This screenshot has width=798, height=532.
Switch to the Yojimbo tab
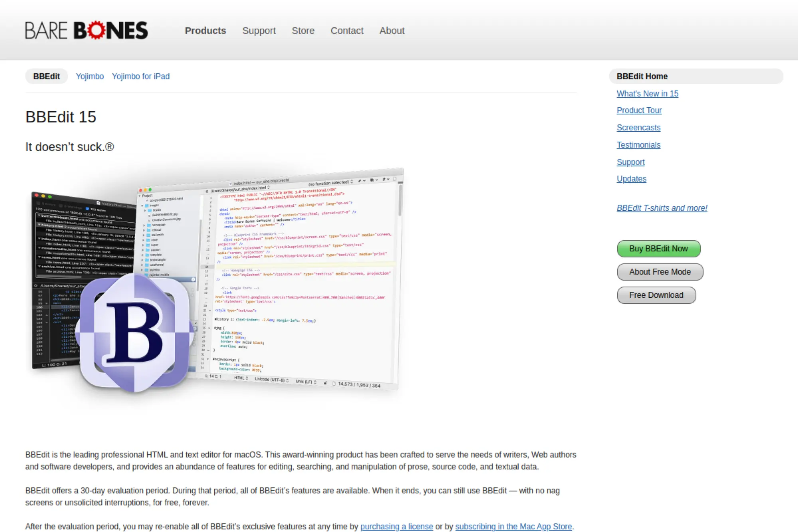(x=89, y=76)
